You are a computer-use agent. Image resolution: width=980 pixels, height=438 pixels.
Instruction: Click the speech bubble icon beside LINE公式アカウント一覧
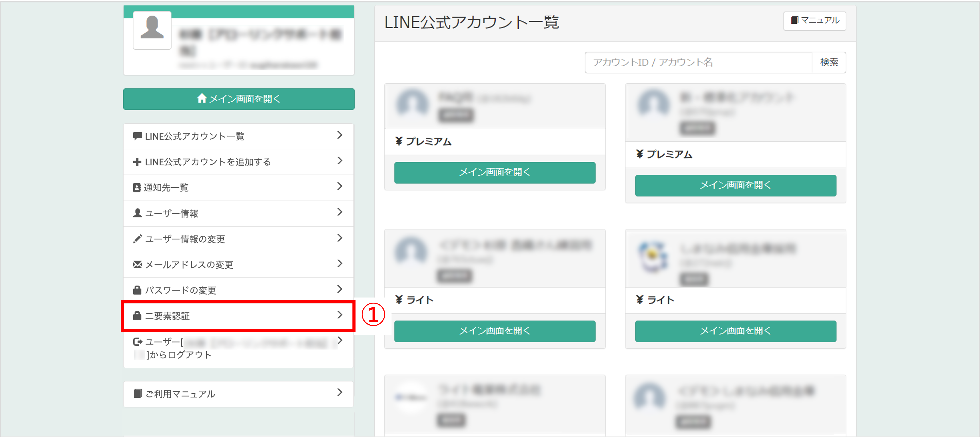[x=137, y=136]
